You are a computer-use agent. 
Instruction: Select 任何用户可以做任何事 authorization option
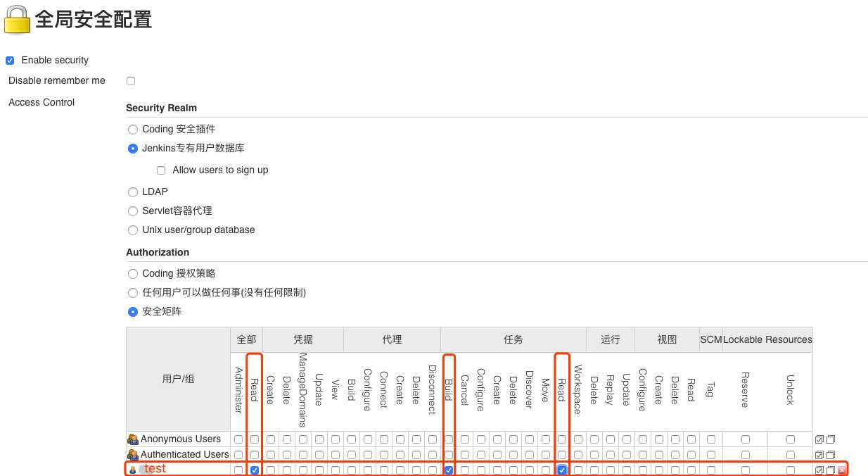(133, 293)
